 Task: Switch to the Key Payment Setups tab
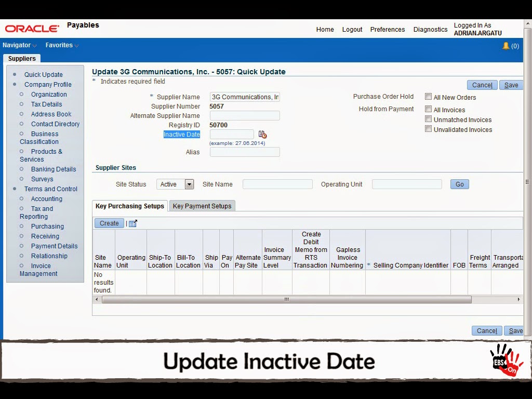(202, 206)
